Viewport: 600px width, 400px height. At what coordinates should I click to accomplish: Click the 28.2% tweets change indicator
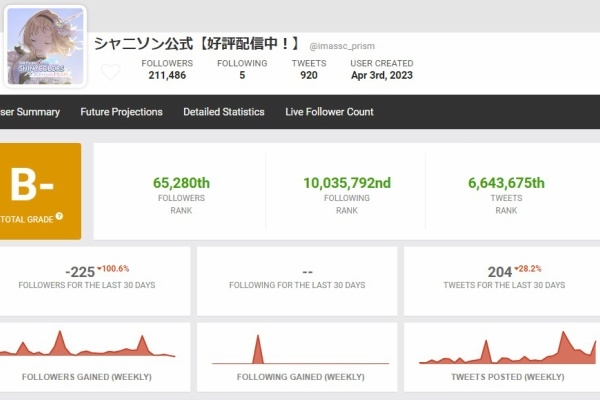coord(528,269)
